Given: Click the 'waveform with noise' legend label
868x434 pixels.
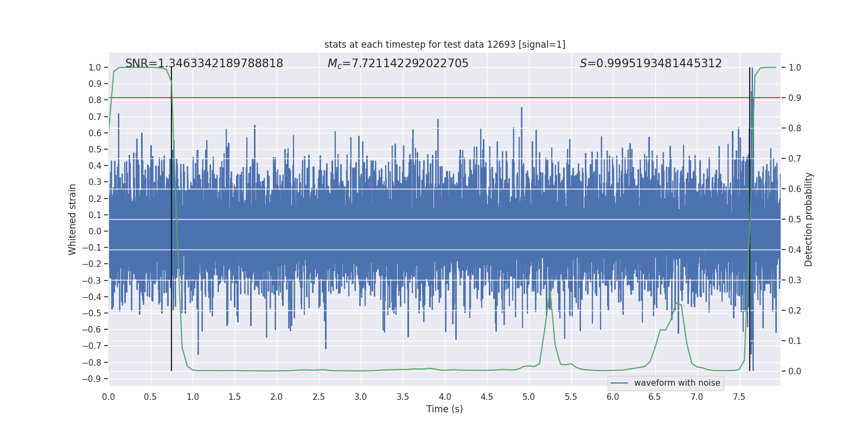Looking at the screenshot, I should coord(676,383).
